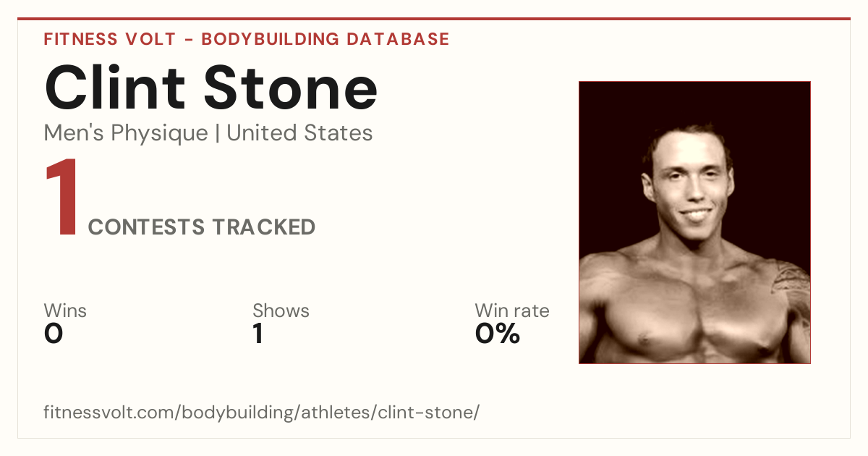Viewport: 868px width, 456px height.
Task: Select the CONTESTS TRACKED label
Action: click(x=202, y=227)
